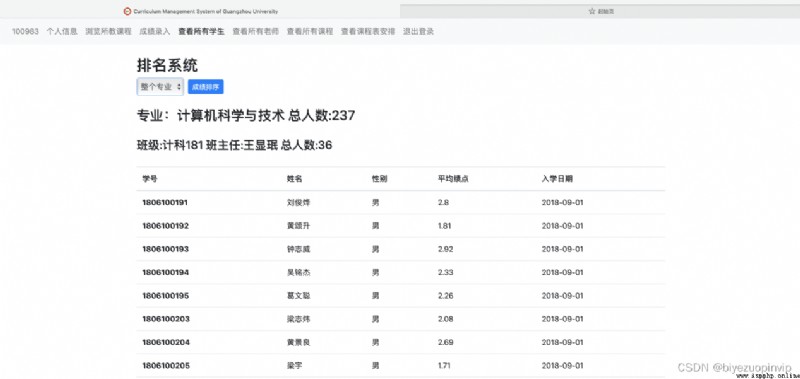Click the blue 成绩排序 button
Image resolution: width=800 pixels, height=379 pixels.
(206, 87)
